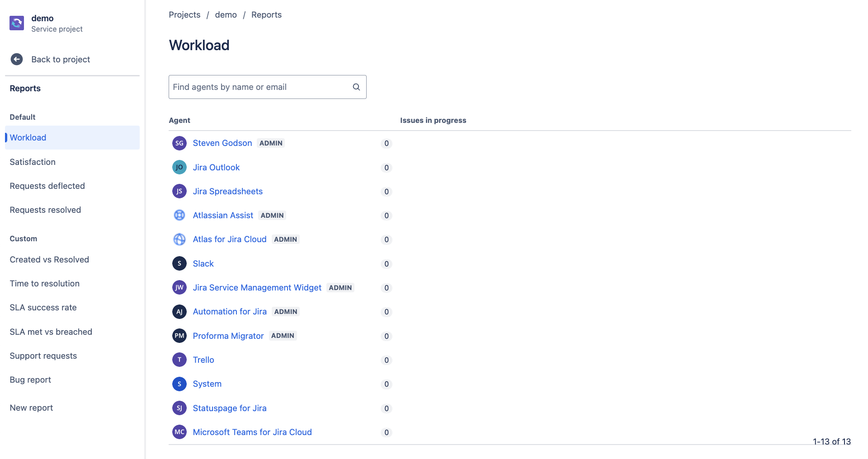Click the Atlassian Assist avatar icon

pos(179,215)
